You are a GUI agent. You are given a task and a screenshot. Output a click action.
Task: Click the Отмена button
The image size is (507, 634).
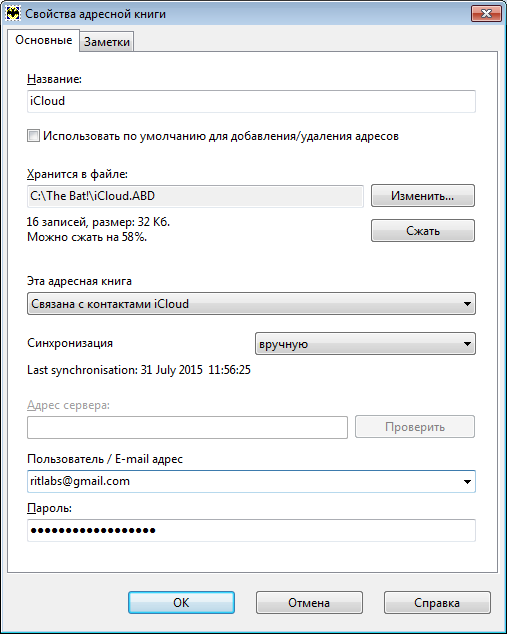pos(309,603)
